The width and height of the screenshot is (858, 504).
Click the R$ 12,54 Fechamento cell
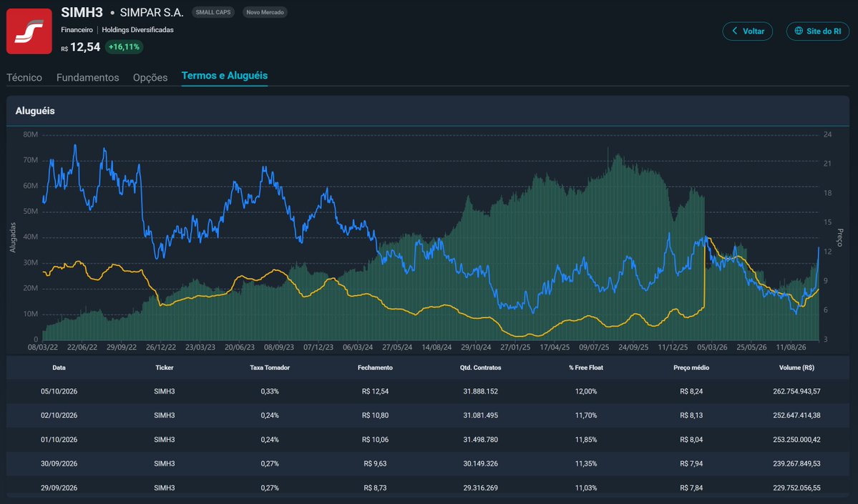(x=375, y=391)
